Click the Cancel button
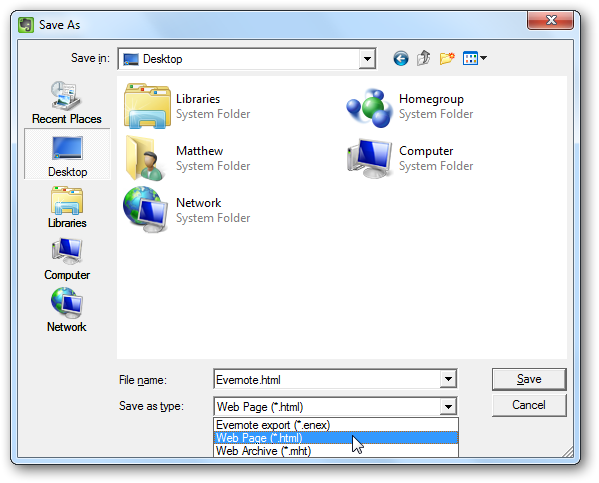This screenshot has width=599, height=483. [x=529, y=405]
